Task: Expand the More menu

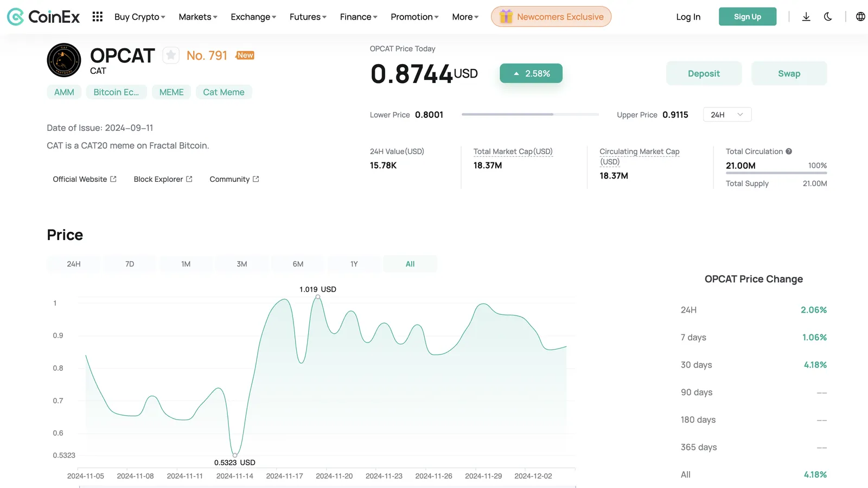Action: click(x=465, y=17)
